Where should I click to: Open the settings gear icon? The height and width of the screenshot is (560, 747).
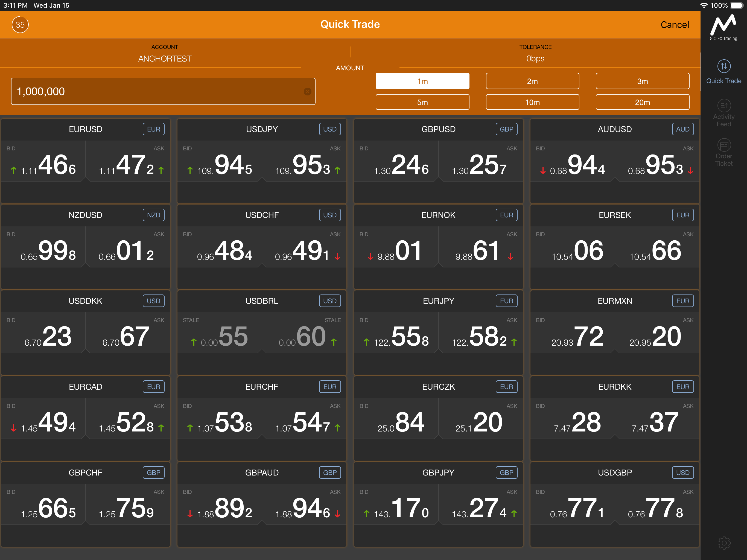(724, 543)
